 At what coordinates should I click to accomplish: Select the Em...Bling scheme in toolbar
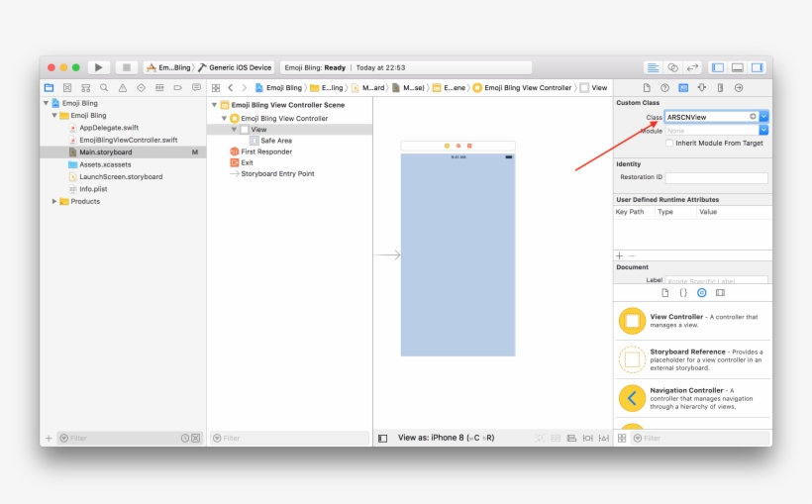[168, 67]
